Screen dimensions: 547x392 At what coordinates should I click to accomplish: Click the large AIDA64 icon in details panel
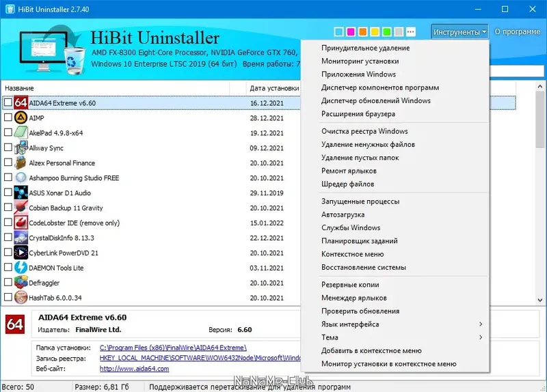(15, 324)
